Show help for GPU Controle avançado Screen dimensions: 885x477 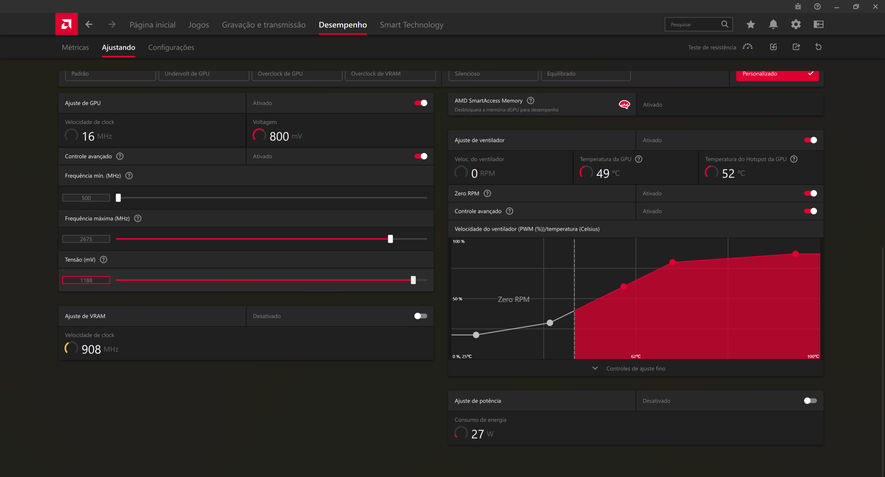120,156
